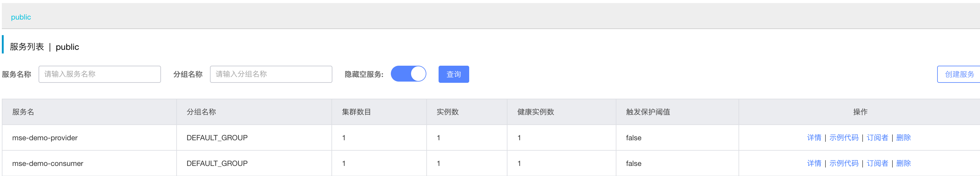Image resolution: width=980 pixels, height=176 pixels.
Task: Select the public namespace tab
Action: click(x=21, y=17)
